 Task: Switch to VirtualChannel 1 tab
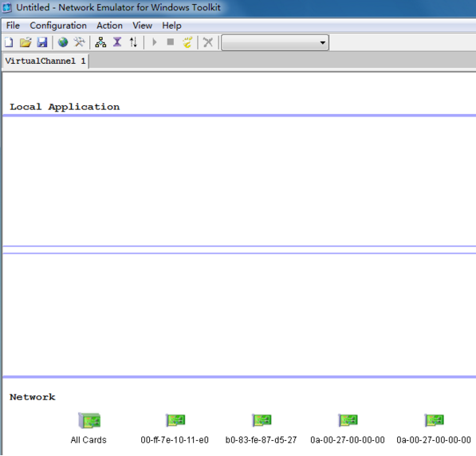tap(45, 61)
